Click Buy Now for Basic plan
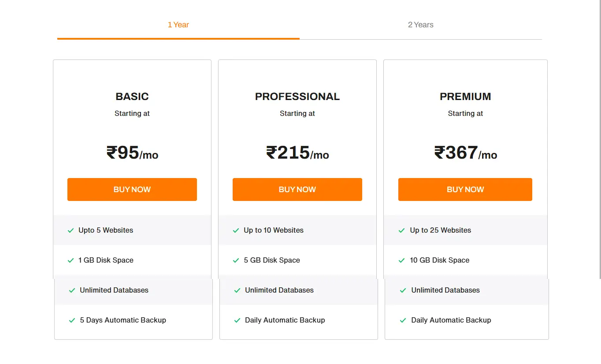601x364 pixels. point(132,189)
